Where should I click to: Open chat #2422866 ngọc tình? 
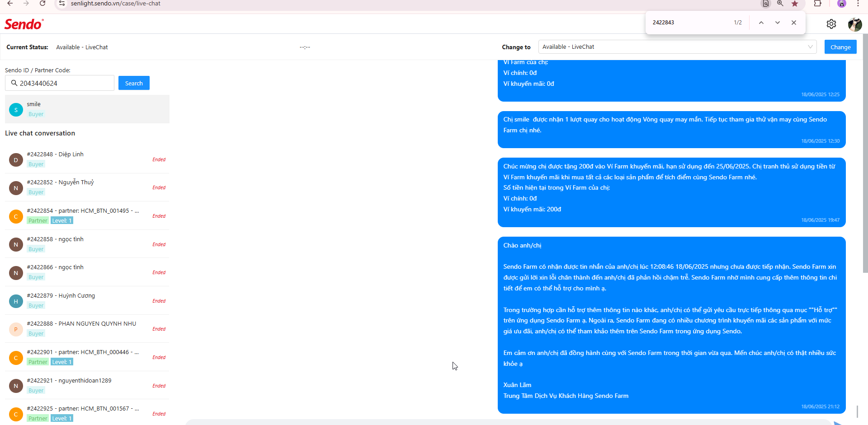tap(87, 272)
